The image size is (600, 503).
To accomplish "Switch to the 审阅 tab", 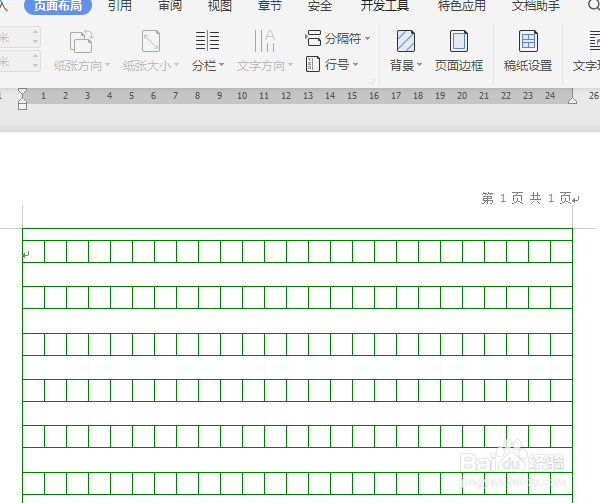I will [170, 6].
